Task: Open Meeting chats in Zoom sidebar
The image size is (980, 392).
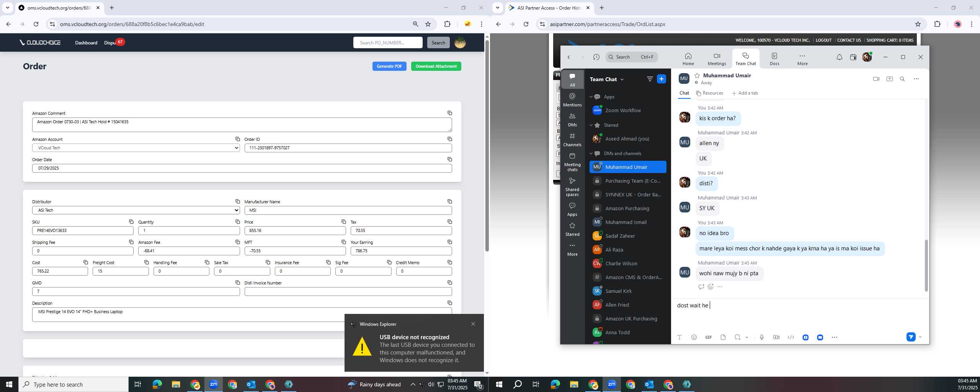Action: [572, 162]
